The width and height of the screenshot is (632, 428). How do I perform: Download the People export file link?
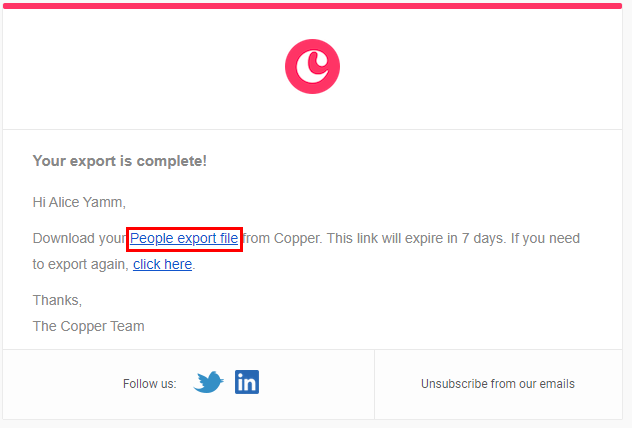(x=184, y=238)
